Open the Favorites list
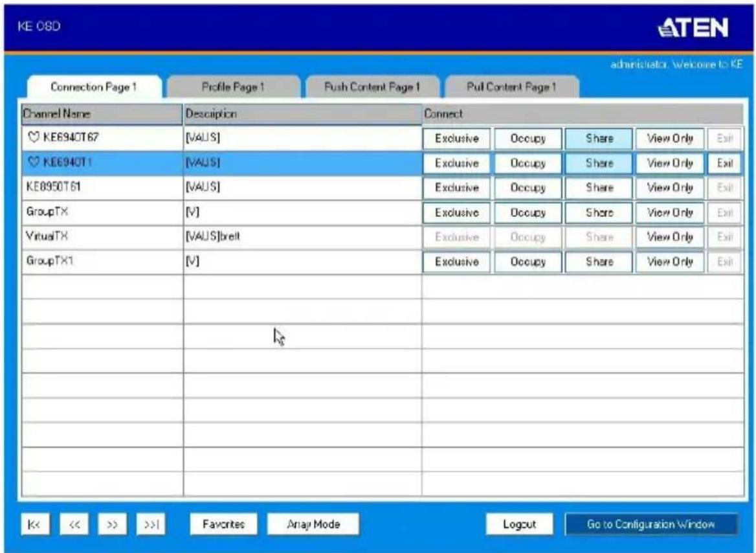The width and height of the screenshot is (756, 553). pyautogui.click(x=224, y=525)
